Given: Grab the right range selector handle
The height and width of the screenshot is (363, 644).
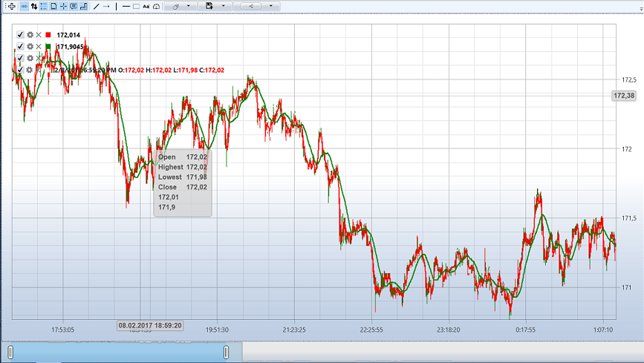Looking at the screenshot, I should tap(226, 353).
